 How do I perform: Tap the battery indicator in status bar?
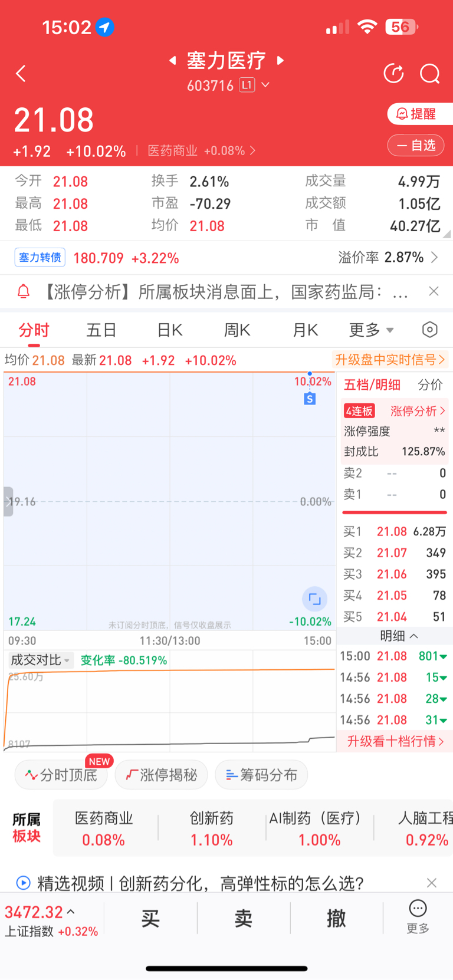point(402,27)
